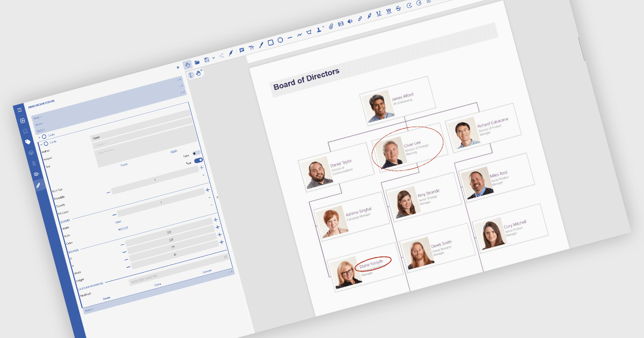Select the hand pointer tool in toolbar
The image size is (644, 338).
click(x=187, y=65)
